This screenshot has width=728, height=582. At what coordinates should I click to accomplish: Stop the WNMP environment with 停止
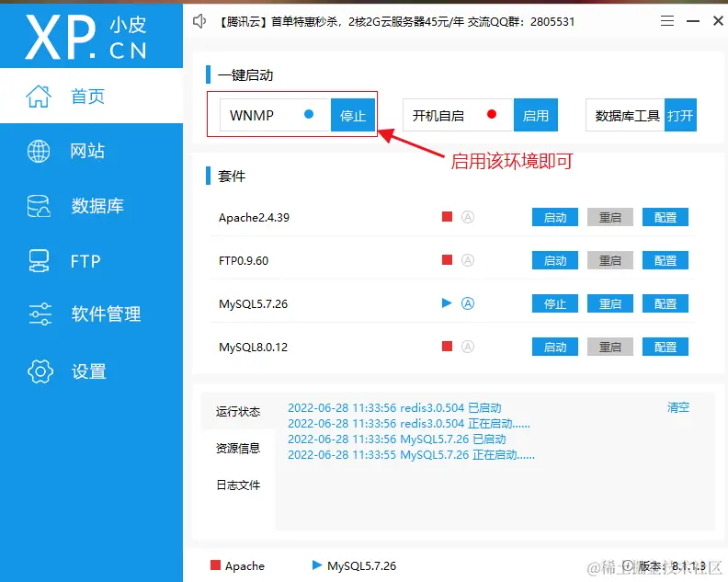(x=353, y=115)
